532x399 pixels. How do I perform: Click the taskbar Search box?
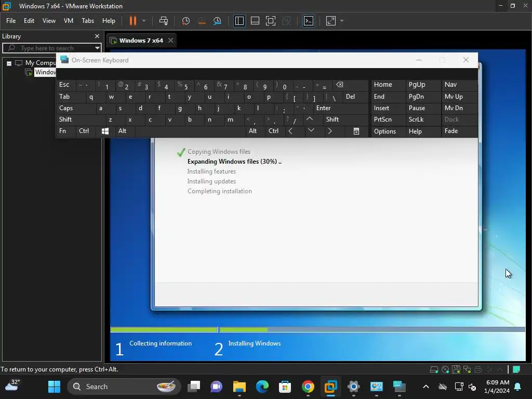(x=124, y=387)
